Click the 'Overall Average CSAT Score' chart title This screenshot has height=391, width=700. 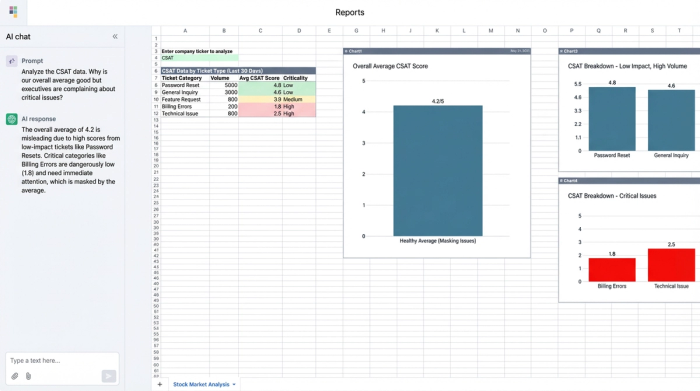[x=390, y=66]
